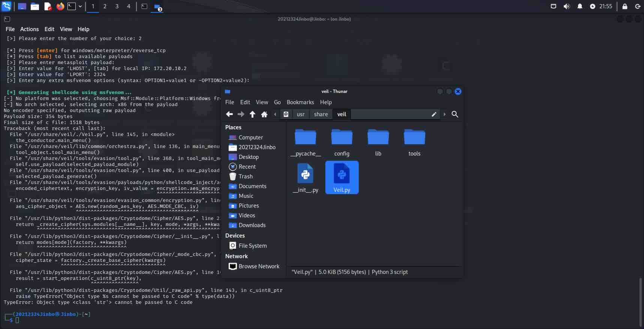This screenshot has height=329, width=644.
Task: Search files with the magnifier icon
Action: point(455,114)
